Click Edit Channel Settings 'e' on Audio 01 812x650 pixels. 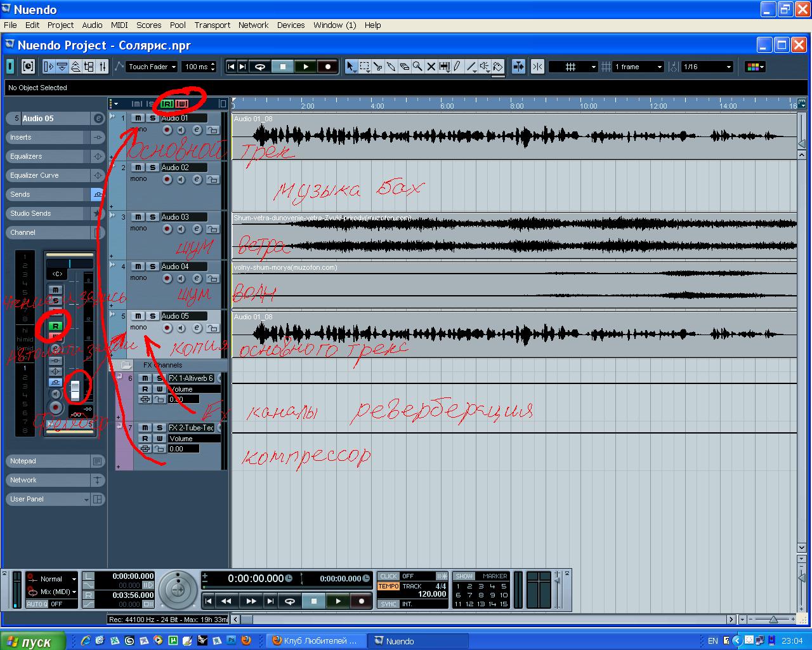pyautogui.click(x=197, y=129)
